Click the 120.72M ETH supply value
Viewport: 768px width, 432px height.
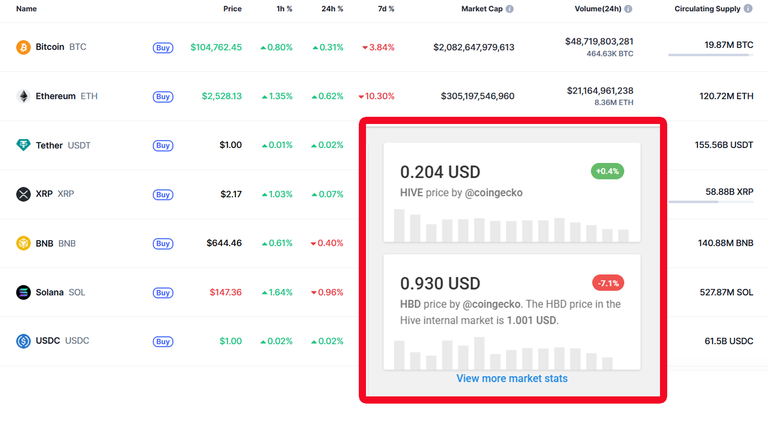726,96
